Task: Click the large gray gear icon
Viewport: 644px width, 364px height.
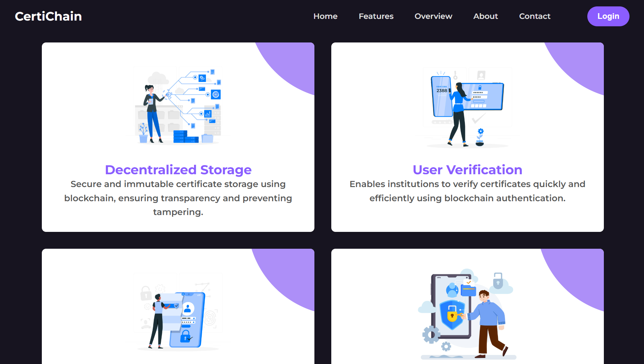Action: click(x=431, y=334)
